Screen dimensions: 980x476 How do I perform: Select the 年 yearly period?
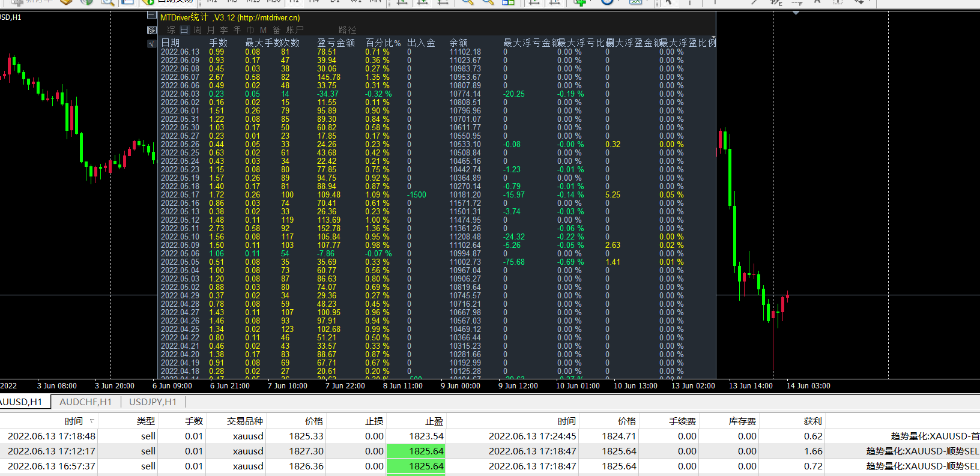(x=237, y=30)
